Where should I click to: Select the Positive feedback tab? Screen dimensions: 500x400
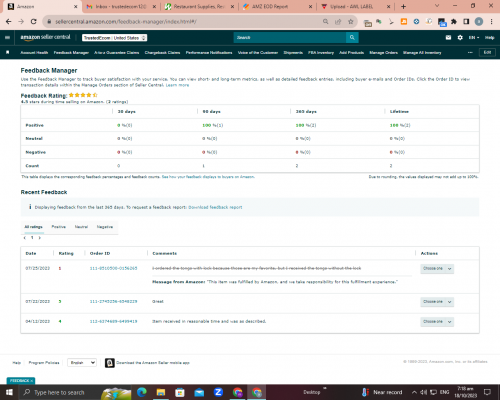tap(59, 227)
